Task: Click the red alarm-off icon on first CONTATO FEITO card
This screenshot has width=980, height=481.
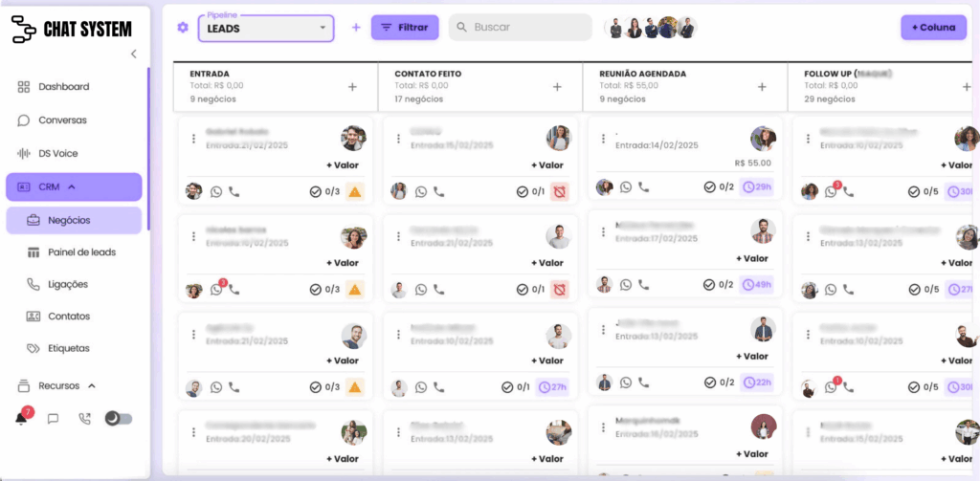Action: pyautogui.click(x=559, y=192)
